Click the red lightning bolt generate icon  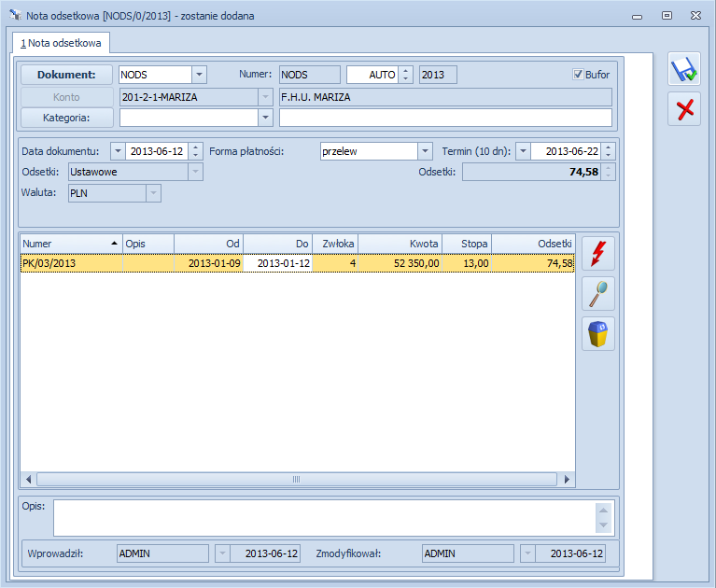point(598,253)
